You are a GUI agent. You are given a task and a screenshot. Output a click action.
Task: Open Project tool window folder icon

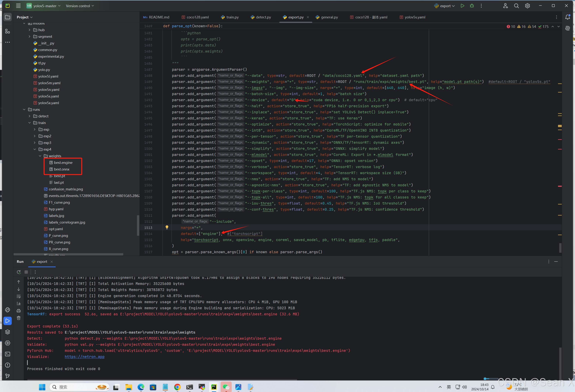[x=8, y=17]
